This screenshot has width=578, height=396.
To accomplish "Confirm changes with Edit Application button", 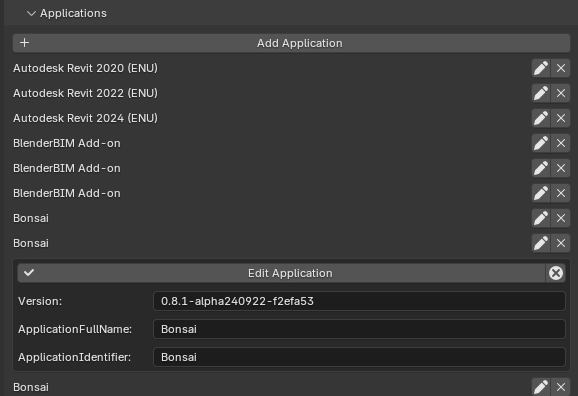I will 282,273.
